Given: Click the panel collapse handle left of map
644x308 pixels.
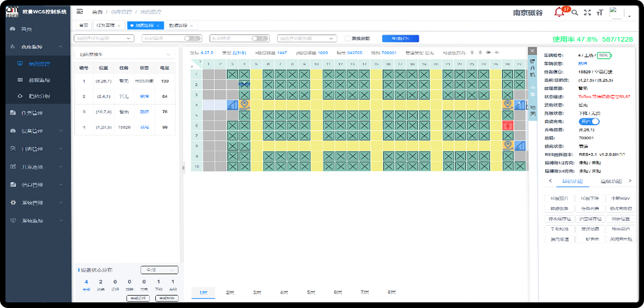Looking at the screenshot, I should tap(183, 167).
